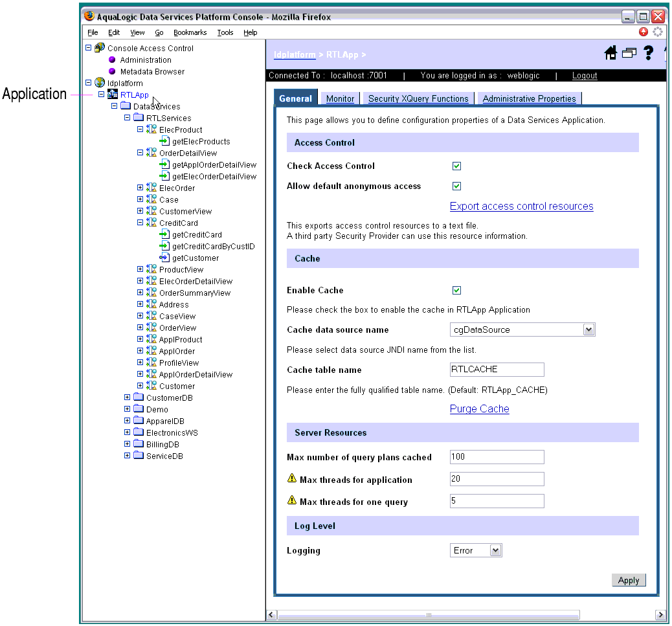Click the Logout link
The width and height of the screenshot is (672, 626).
(585, 75)
